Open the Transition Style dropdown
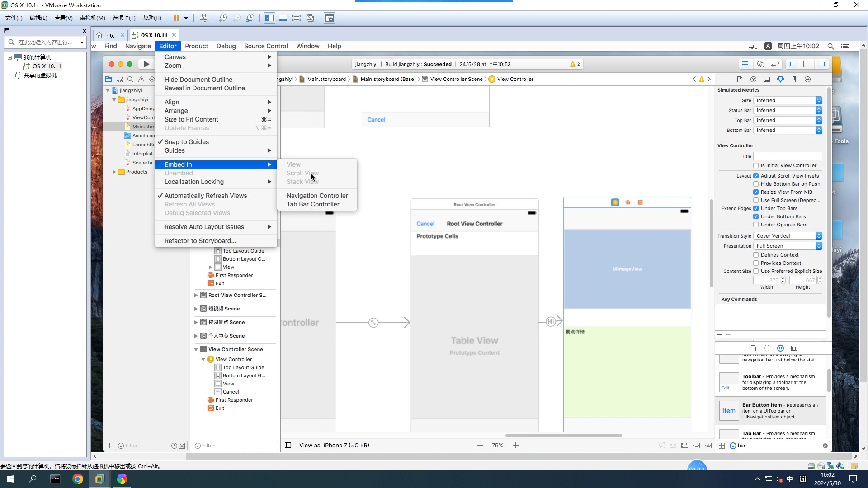The width and height of the screenshot is (868, 488). click(x=820, y=235)
